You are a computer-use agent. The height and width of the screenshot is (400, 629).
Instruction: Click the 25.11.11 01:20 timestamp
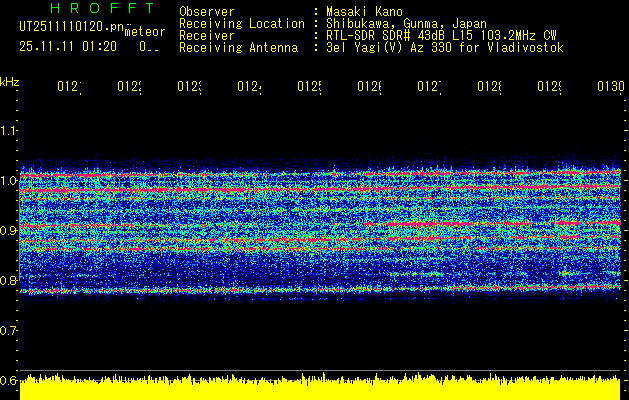tap(69, 46)
